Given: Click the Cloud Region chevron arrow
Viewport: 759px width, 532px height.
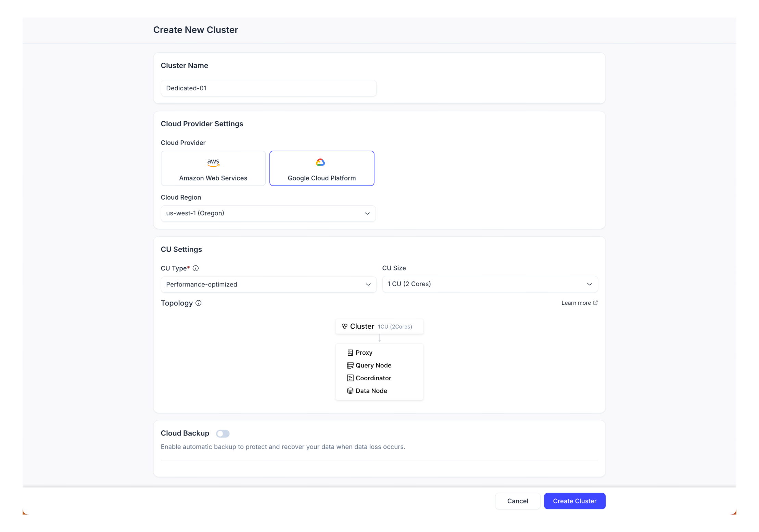Looking at the screenshot, I should 367,213.
